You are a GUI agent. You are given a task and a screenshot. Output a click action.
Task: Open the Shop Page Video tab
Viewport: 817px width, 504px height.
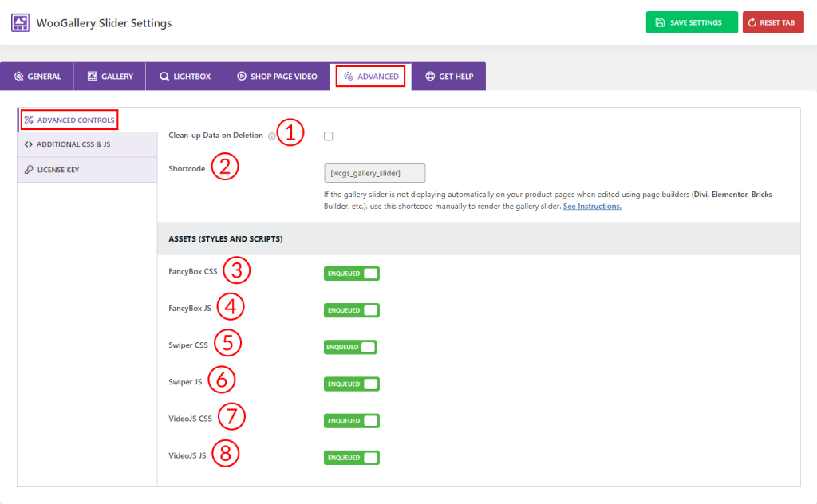277,76
